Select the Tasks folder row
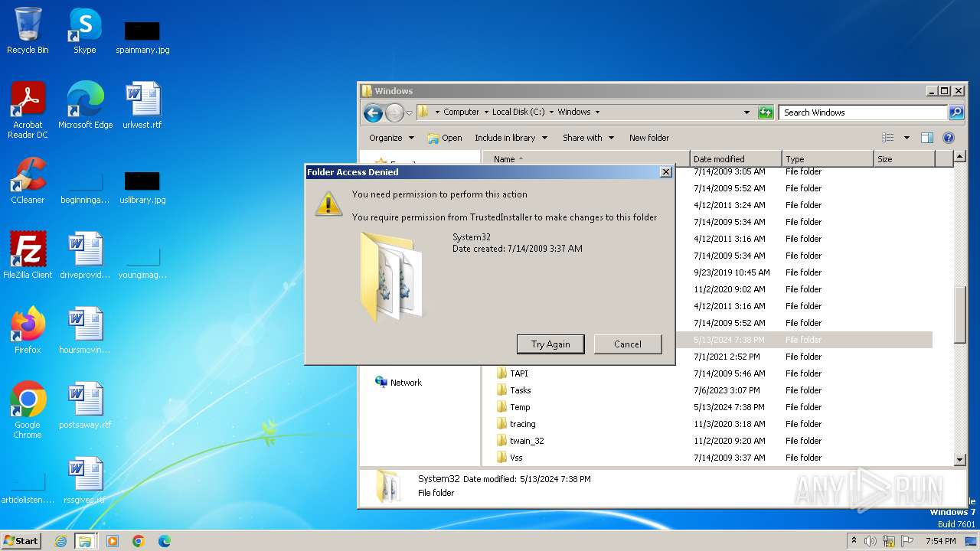The image size is (980, 551). coord(714,390)
